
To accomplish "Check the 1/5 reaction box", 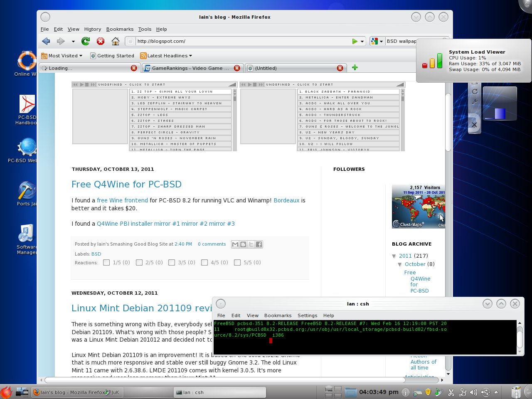I will click(106, 262).
